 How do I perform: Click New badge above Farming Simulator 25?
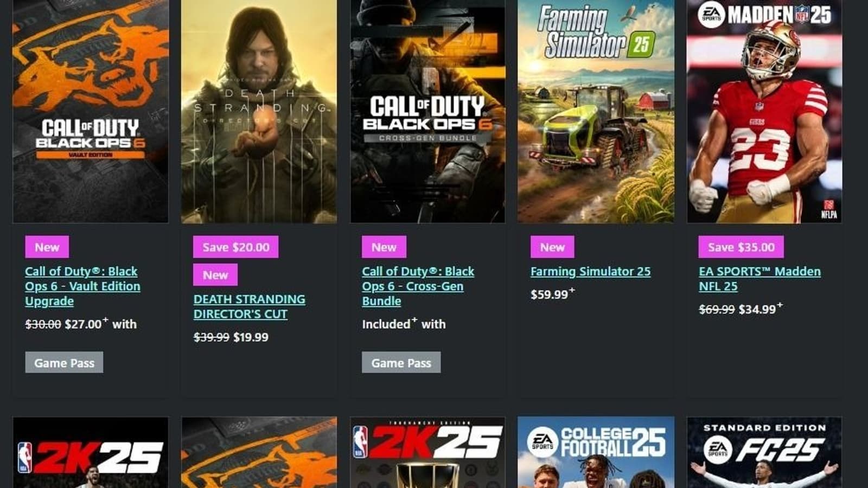click(x=552, y=247)
